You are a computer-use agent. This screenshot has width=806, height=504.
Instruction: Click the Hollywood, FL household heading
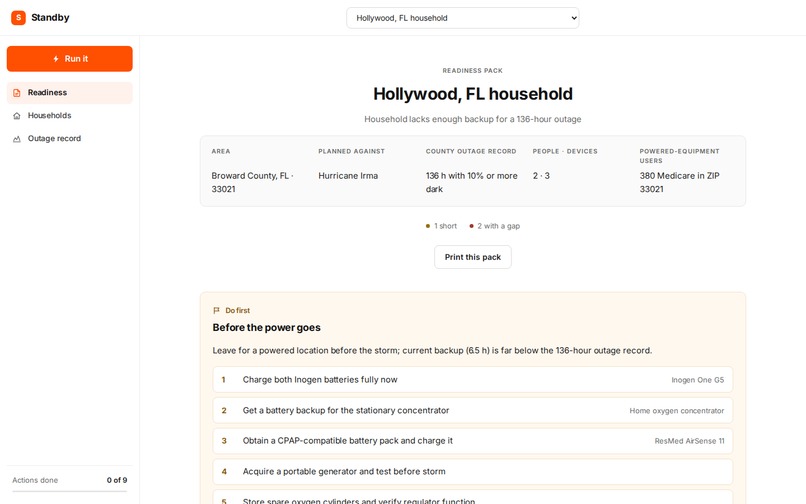[472, 94]
